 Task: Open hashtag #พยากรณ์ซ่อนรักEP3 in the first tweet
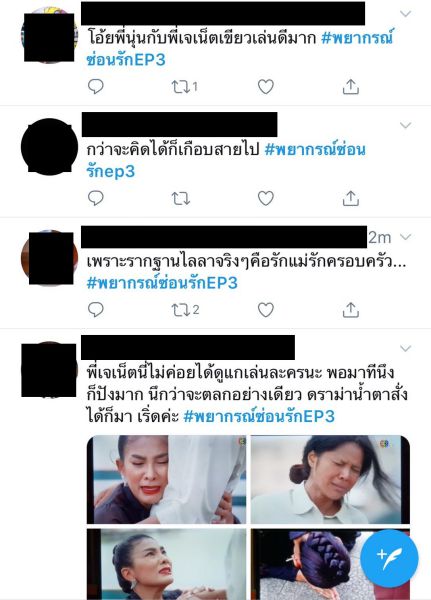(x=240, y=49)
